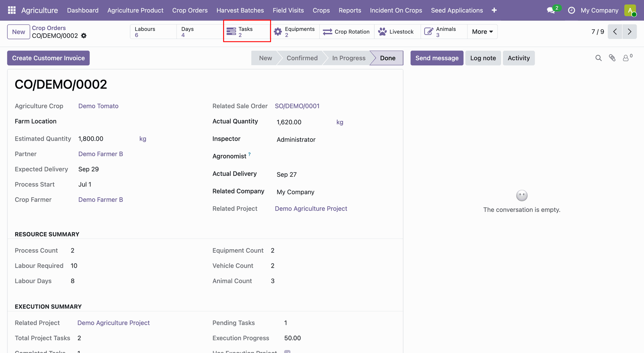Screen dimensions: 644x353
Task: Open the apps grid menu icon
Action: [12, 10]
